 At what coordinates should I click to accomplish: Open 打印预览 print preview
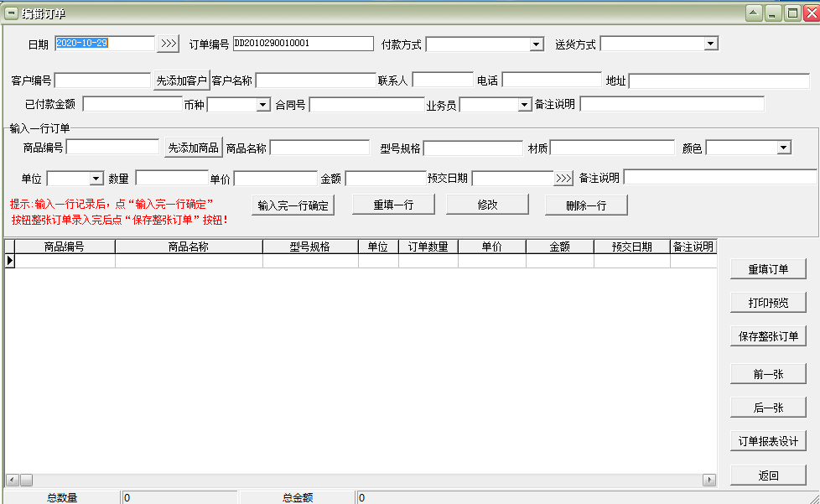point(768,303)
